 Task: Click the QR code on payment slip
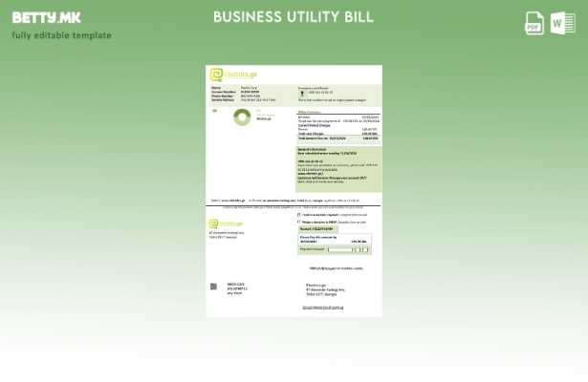click(213, 286)
